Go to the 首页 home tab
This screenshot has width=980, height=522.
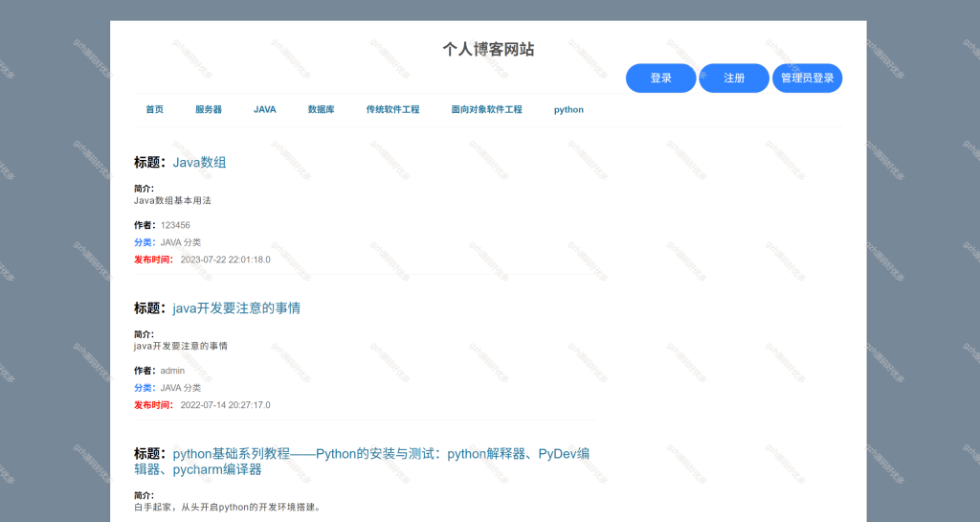click(154, 109)
